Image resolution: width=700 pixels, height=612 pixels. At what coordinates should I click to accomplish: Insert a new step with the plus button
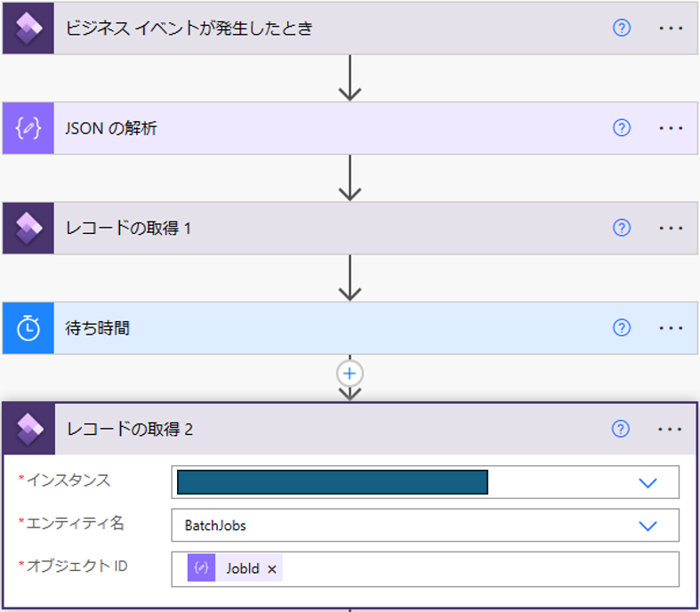tap(350, 374)
